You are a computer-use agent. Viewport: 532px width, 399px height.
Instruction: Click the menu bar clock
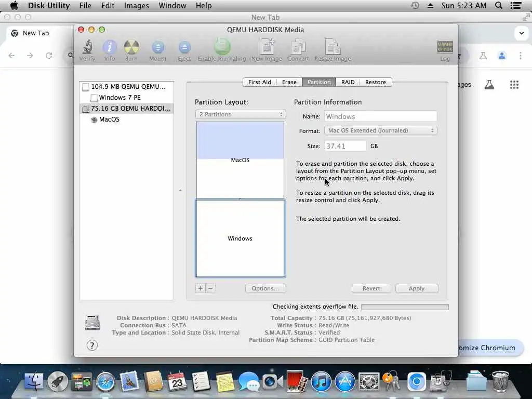click(463, 5)
